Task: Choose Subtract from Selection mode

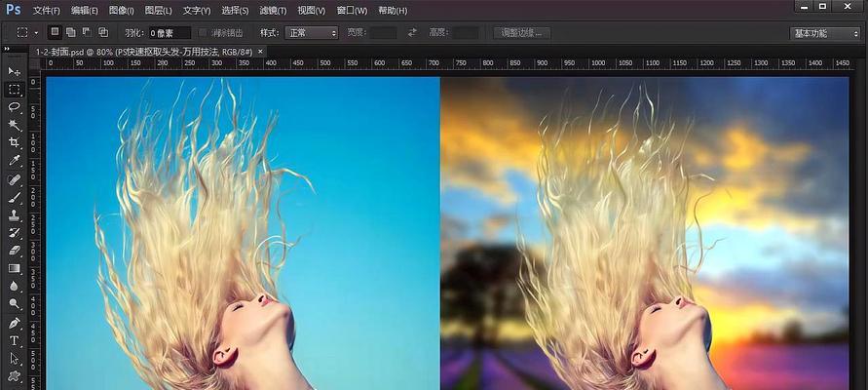Action: 87,32
